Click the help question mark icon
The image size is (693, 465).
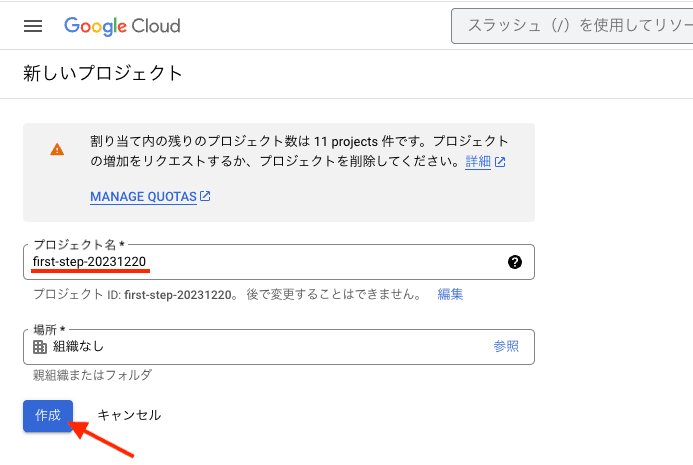515,262
